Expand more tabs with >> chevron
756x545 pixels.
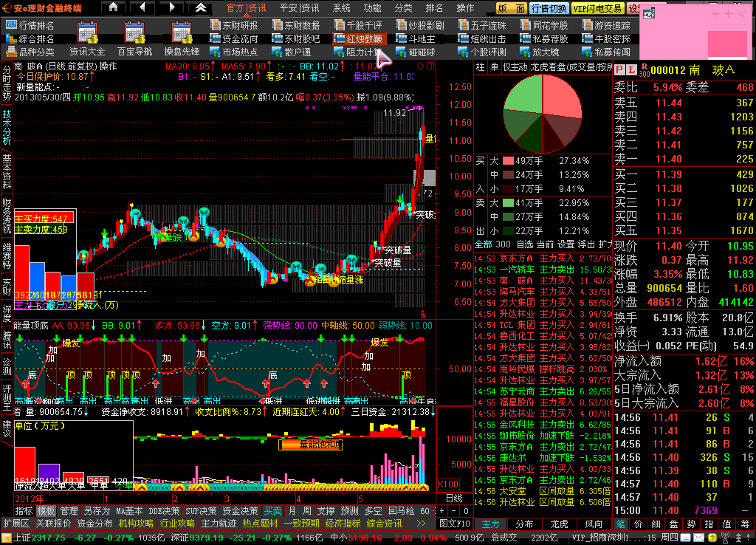[421, 524]
